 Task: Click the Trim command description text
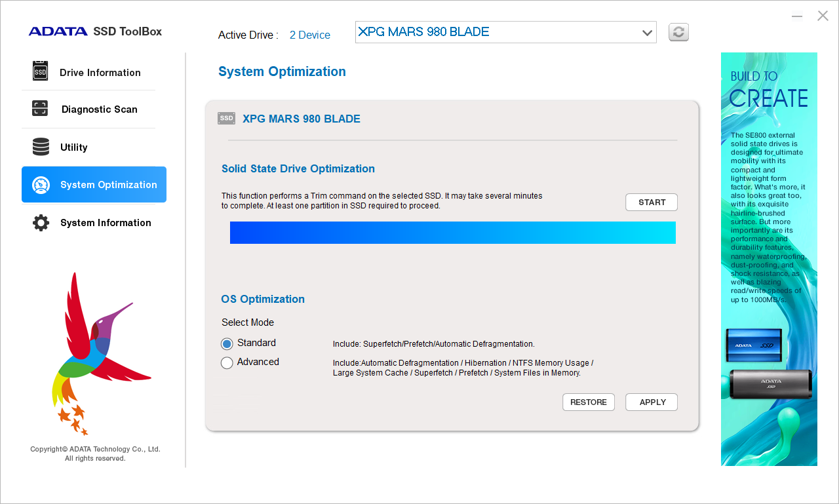pos(382,201)
